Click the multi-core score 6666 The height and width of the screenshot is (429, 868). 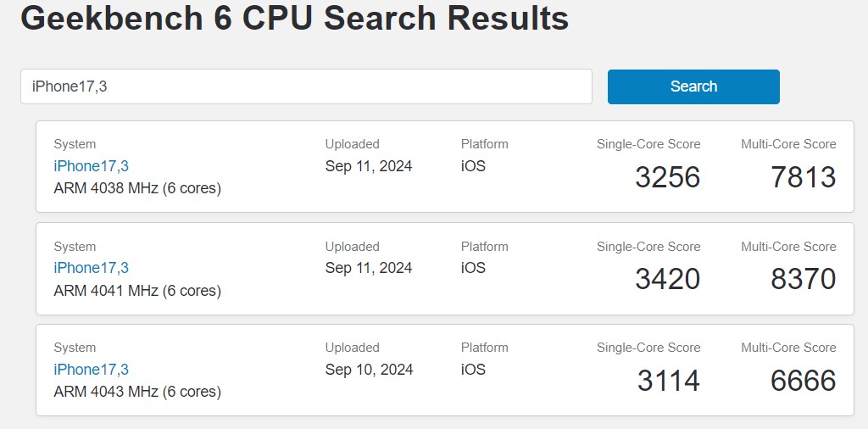pyautogui.click(x=803, y=381)
